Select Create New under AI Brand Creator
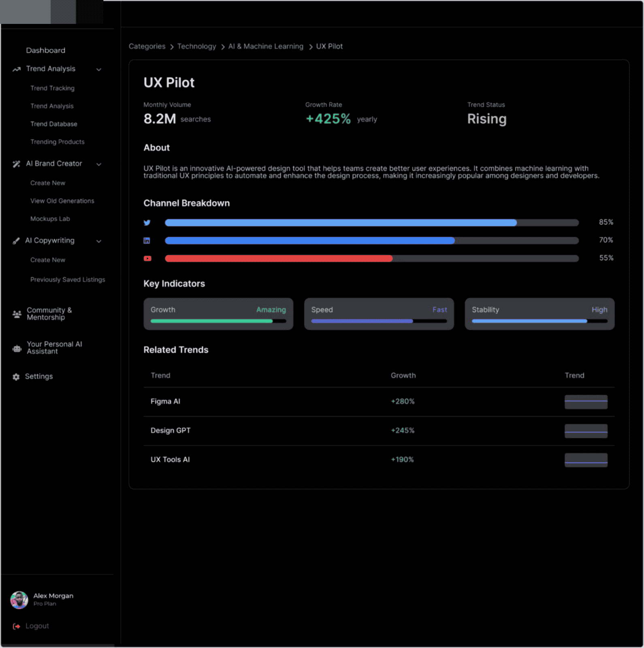The height and width of the screenshot is (648, 644). (47, 183)
